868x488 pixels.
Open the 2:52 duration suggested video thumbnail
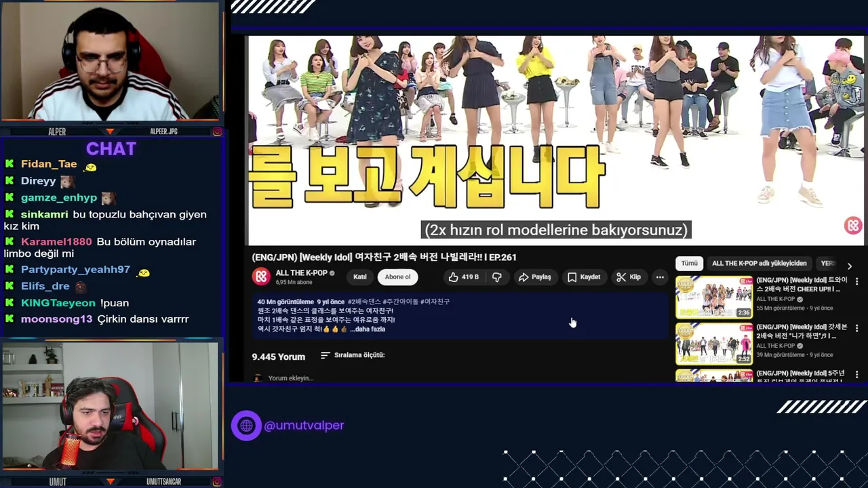pos(714,344)
